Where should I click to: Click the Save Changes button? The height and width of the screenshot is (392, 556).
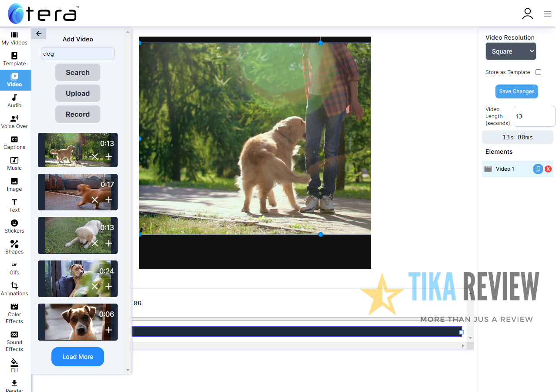[516, 91]
